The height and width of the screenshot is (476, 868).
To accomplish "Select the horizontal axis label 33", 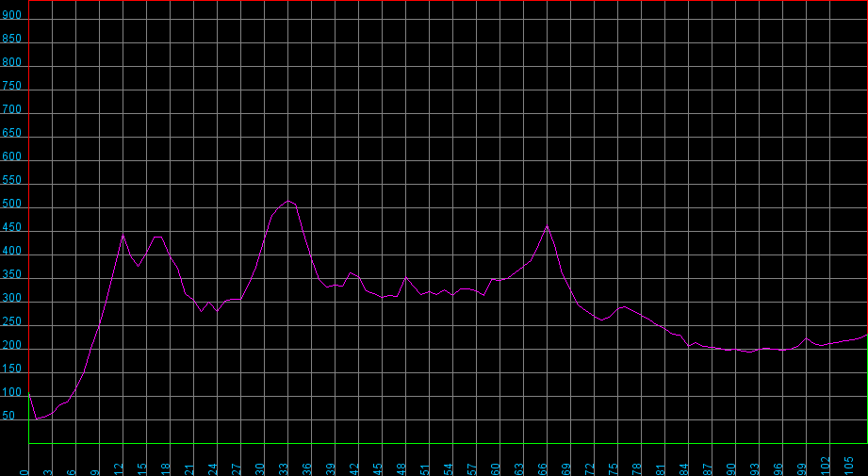I will [284, 469].
